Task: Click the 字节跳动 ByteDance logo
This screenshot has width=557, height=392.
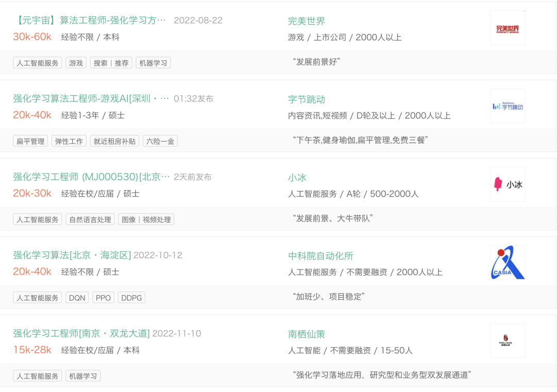Action: [x=507, y=106]
